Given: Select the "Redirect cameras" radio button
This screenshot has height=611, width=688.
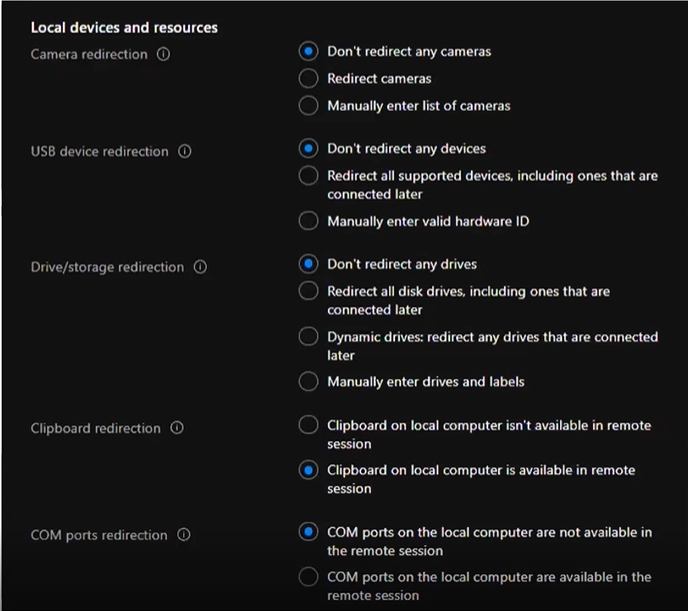Looking at the screenshot, I should [x=309, y=79].
